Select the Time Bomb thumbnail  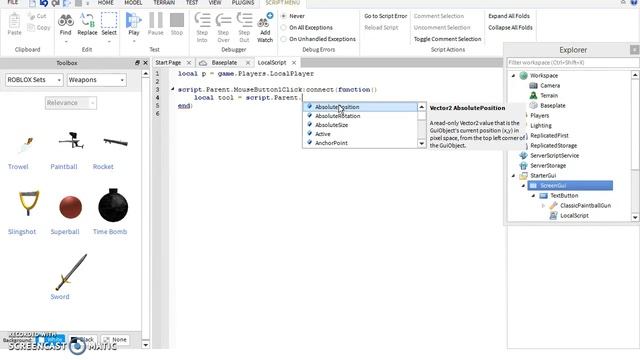click(113, 205)
